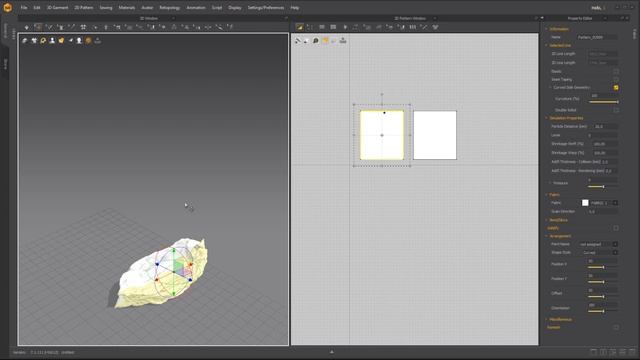The width and height of the screenshot is (640, 360).
Task: Expand the Pressure sub-section
Action: pyautogui.click(x=550, y=183)
